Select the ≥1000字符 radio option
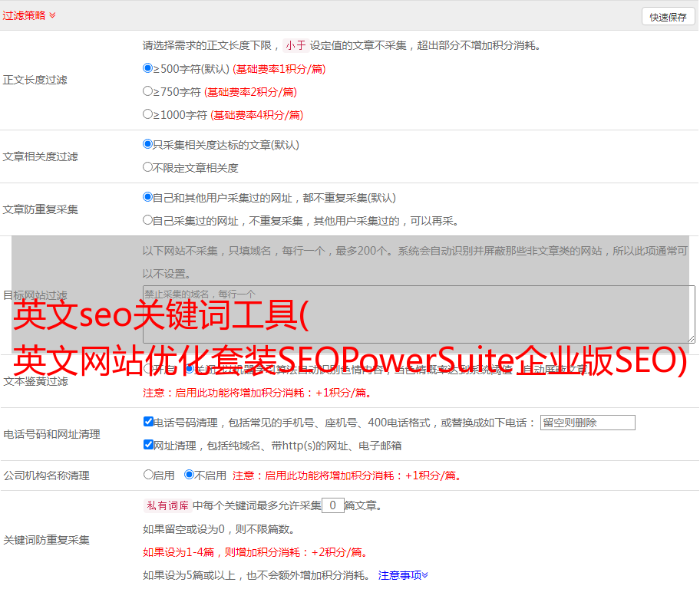 [147, 114]
